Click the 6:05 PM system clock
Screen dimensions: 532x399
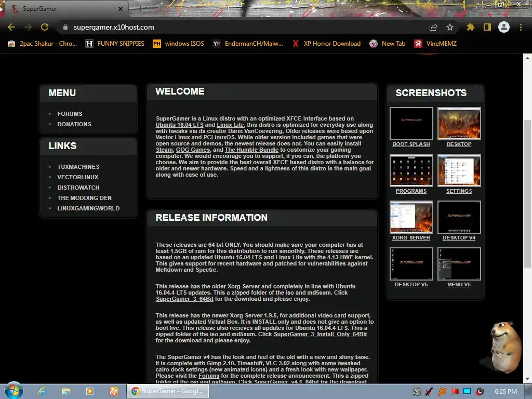(x=506, y=392)
